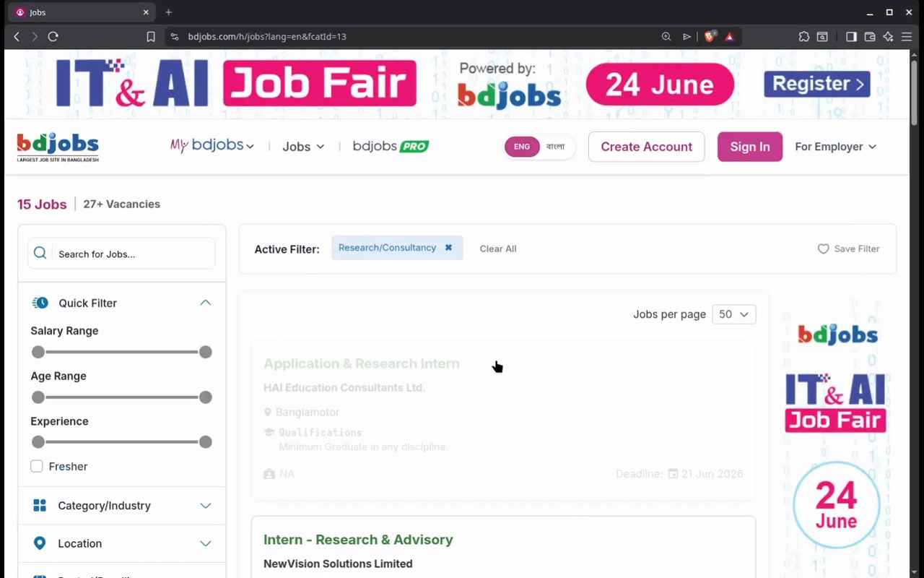Image resolution: width=924 pixels, height=578 pixels.
Task: Collapse the Quick Filter section
Action: coord(206,303)
